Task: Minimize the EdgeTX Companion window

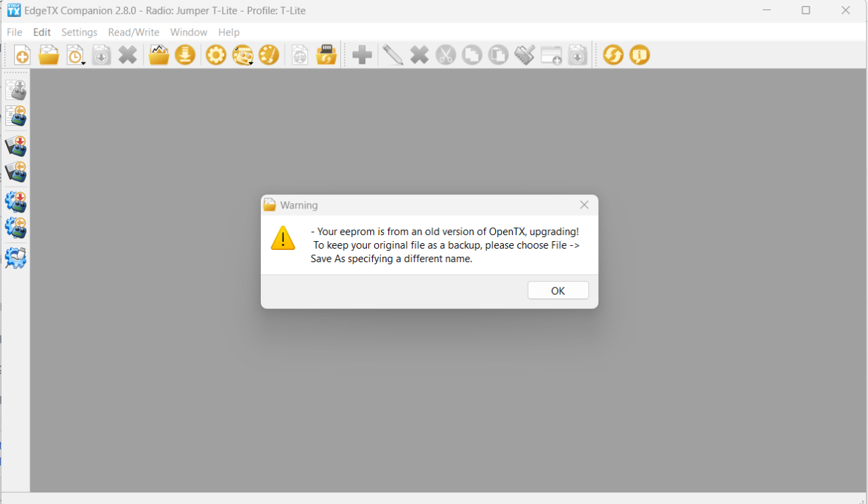Action: point(766,10)
